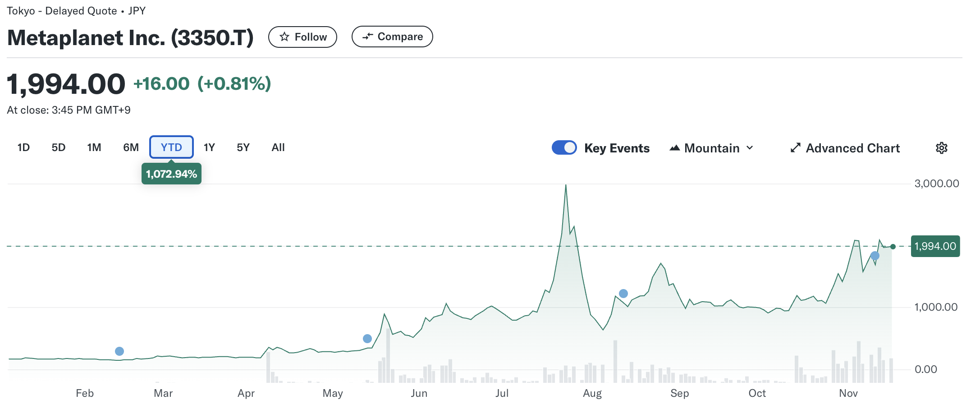Click the star icon in Follow button
Screen dimensions: 980x409
[x=284, y=37]
